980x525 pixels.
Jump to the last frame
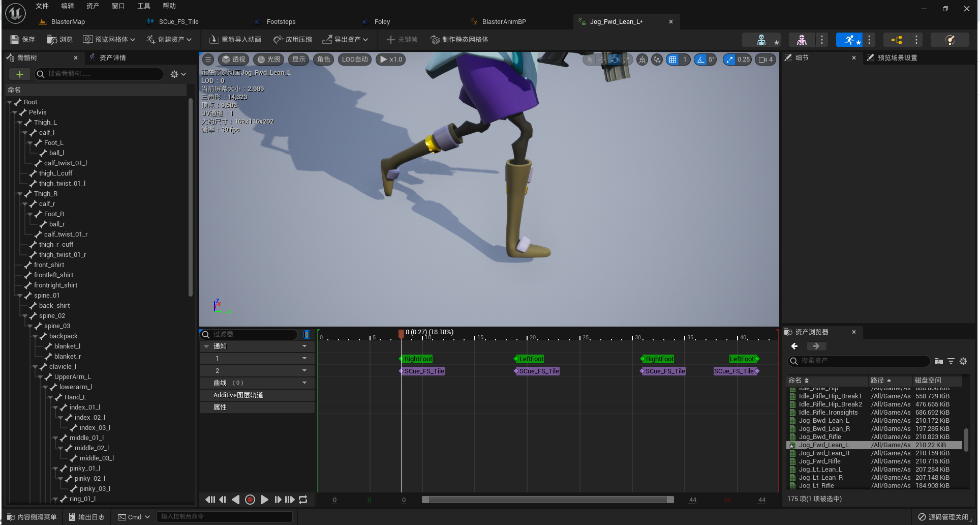pos(290,500)
